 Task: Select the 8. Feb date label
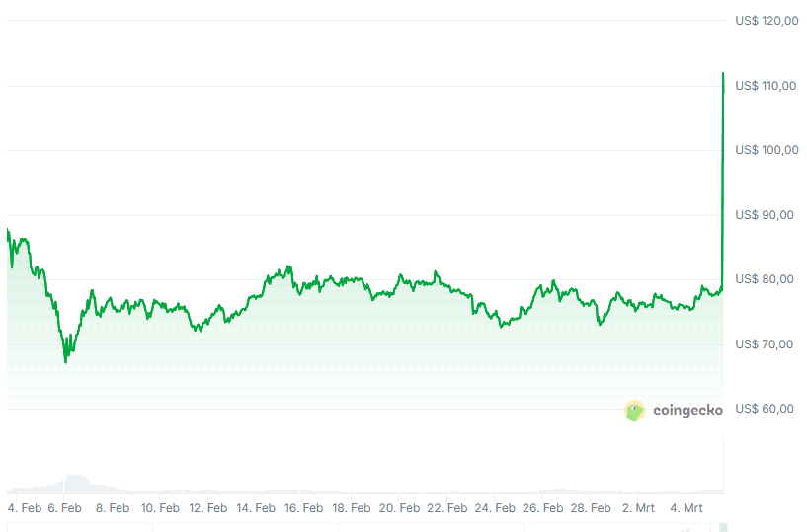(113, 508)
